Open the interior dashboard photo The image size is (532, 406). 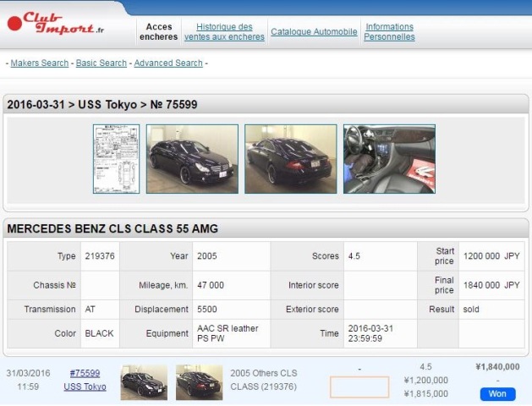[389, 159]
